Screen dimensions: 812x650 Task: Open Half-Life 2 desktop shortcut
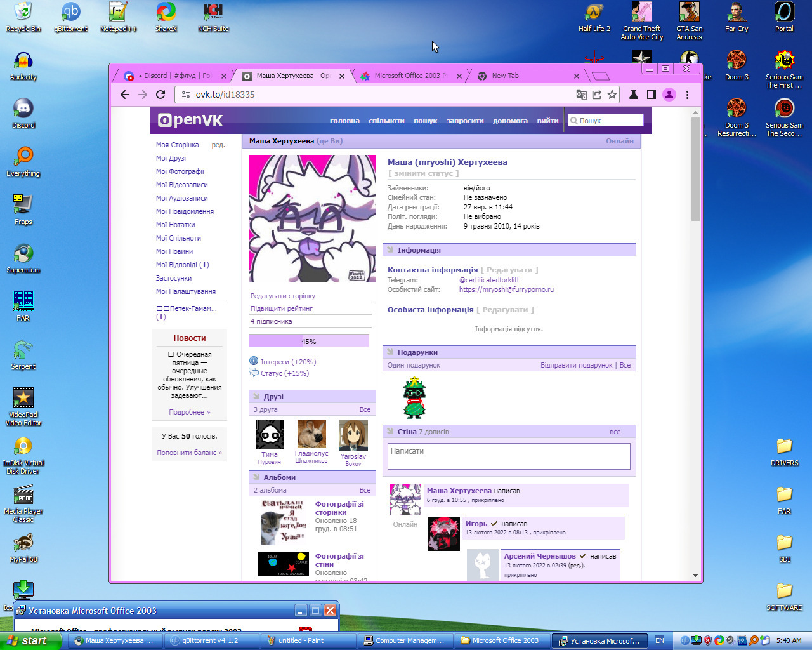tap(594, 18)
